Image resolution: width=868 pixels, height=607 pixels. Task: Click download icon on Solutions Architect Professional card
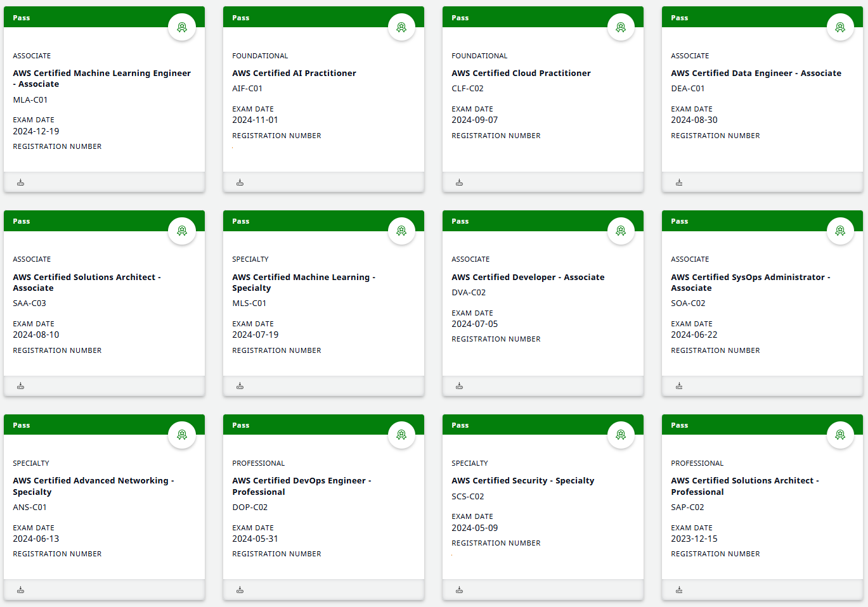[679, 590]
